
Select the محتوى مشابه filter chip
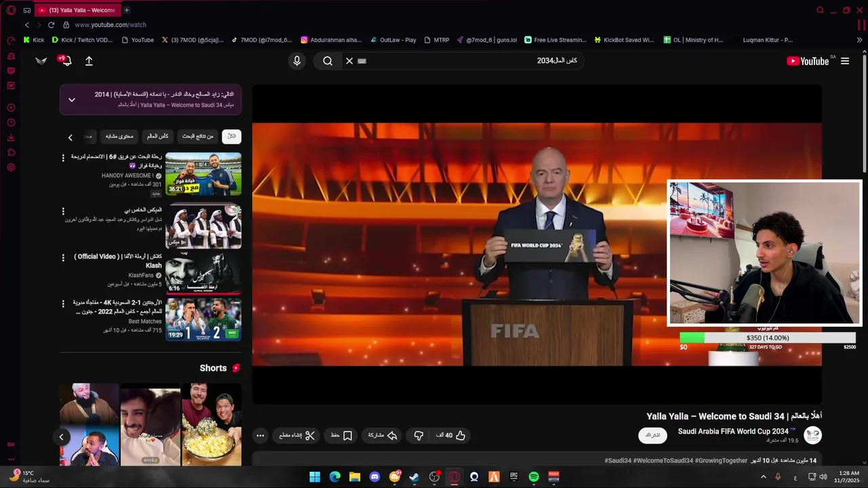point(119,136)
